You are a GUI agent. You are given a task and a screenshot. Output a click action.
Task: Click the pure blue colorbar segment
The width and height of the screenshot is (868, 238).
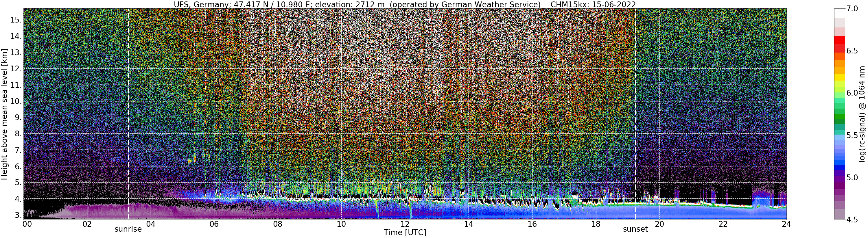pyautogui.click(x=839, y=167)
